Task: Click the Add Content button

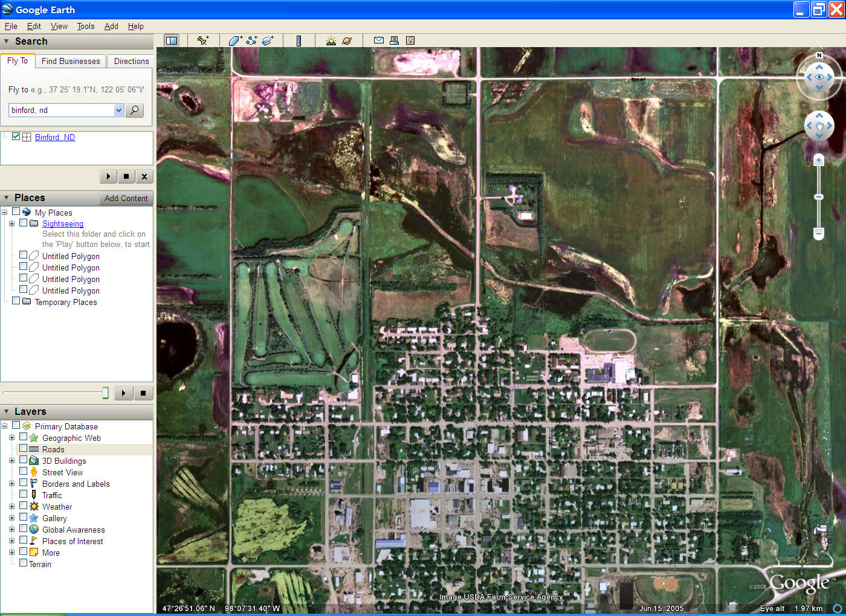Action: tap(126, 198)
